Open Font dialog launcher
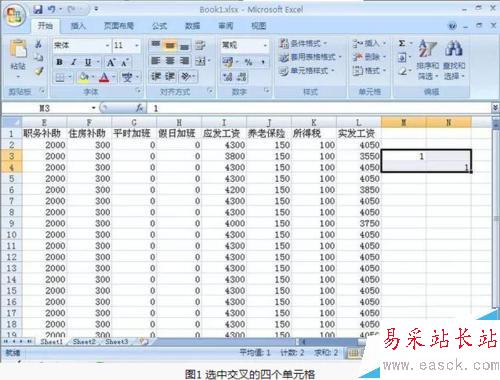This screenshot has width=500, height=380. click(138, 90)
